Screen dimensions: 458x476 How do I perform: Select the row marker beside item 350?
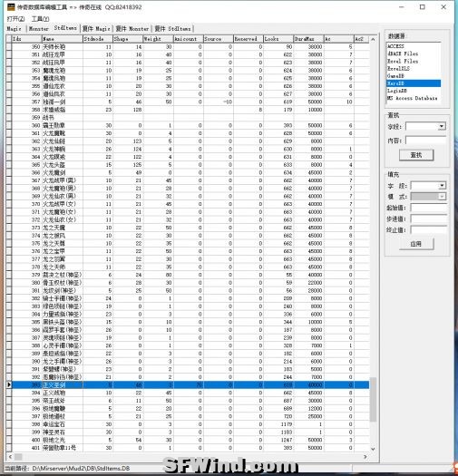point(9,47)
